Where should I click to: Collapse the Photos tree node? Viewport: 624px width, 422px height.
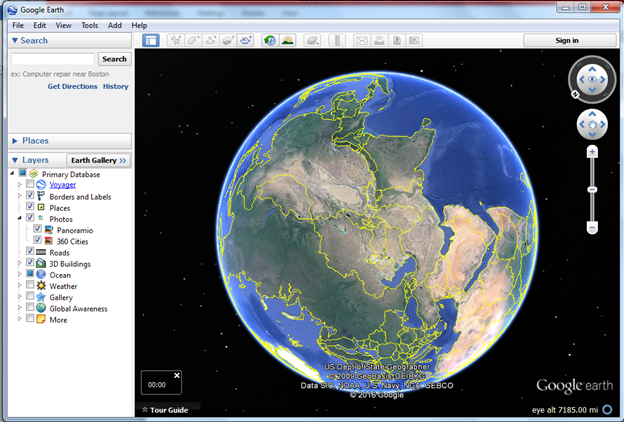coord(20,218)
